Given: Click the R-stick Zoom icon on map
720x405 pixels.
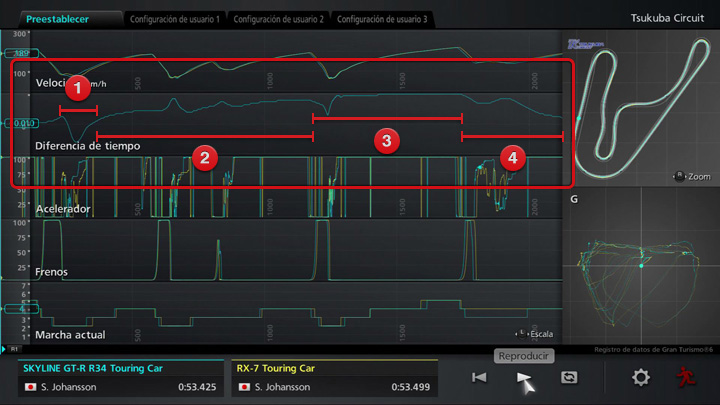Looking at the screenshot, I should pos(680,176).
